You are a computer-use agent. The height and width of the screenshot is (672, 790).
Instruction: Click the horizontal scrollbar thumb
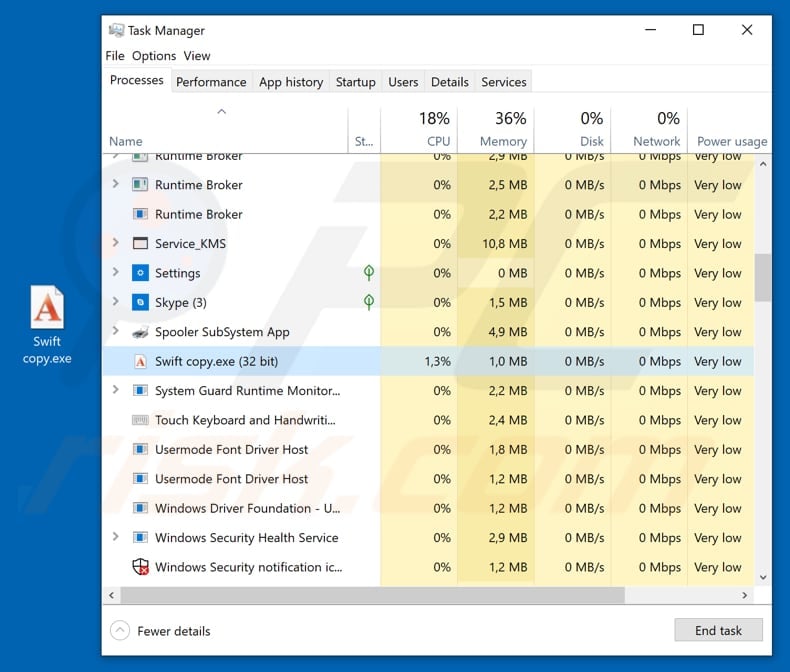coord(372,595)
